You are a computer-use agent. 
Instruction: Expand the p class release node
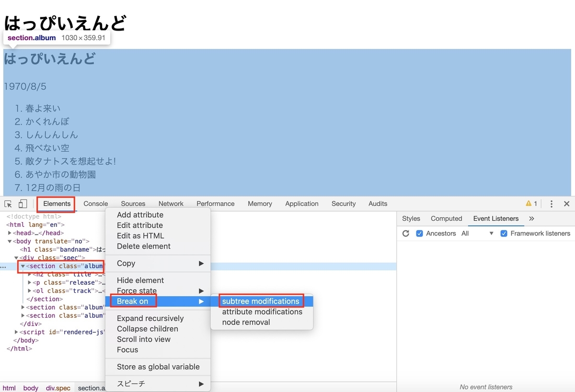point(30,282)
